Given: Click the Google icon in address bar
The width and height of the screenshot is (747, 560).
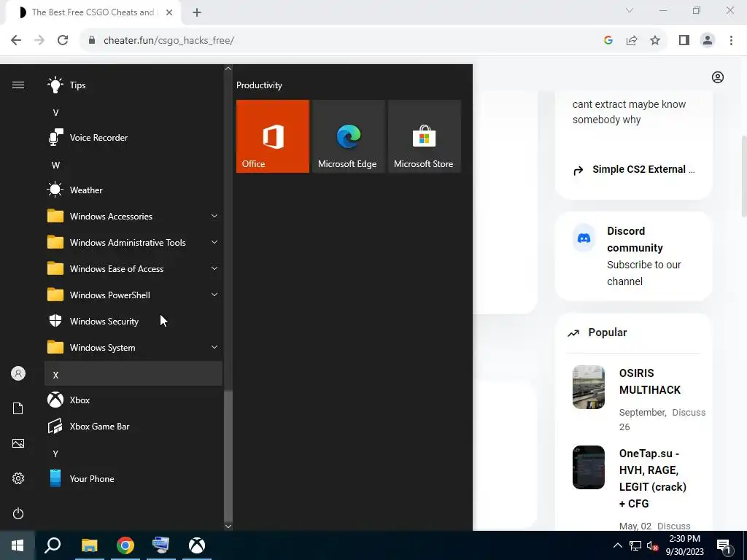Looking at the screenshot, I should point(608,41).
